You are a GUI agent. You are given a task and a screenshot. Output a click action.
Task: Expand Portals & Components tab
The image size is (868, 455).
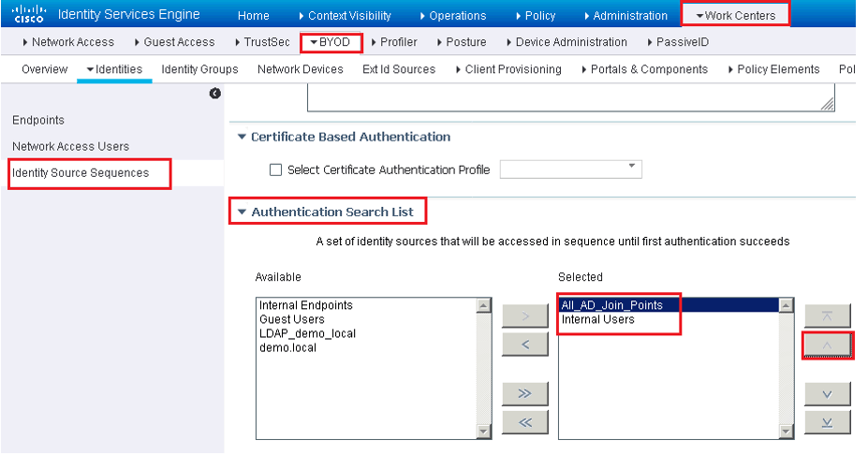[x=645, y=69]
